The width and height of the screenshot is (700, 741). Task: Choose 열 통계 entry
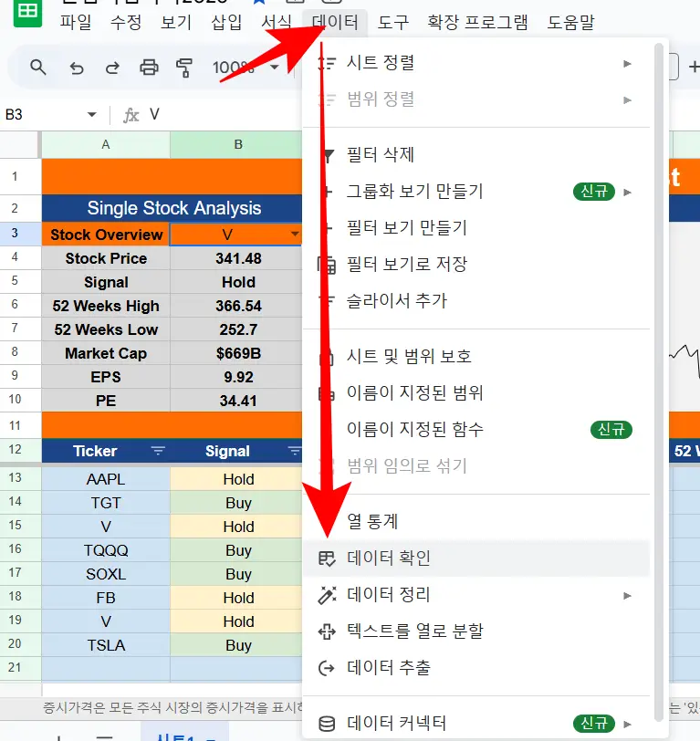pos(476,521)
